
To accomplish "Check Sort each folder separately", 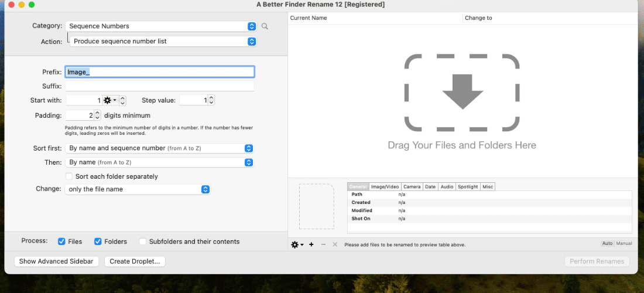I will coord(69,176).
